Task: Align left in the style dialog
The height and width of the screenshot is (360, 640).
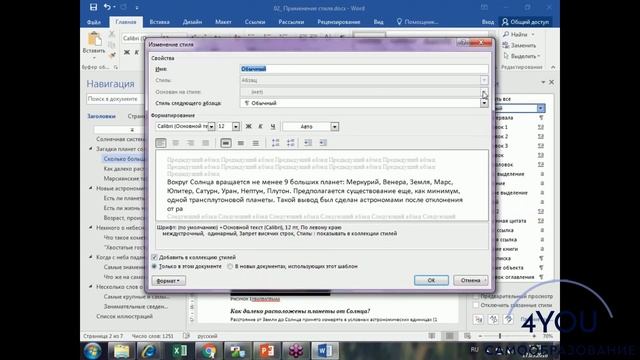Action: click(x=161, y=143)
